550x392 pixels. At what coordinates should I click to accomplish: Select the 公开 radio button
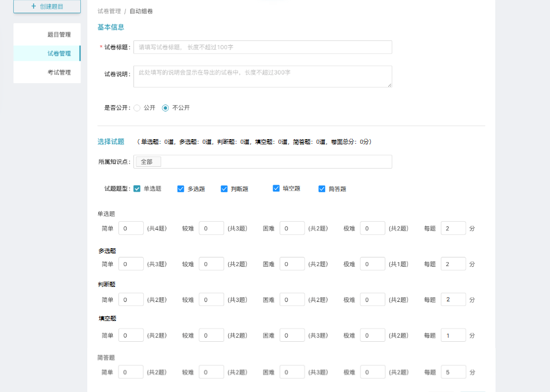(137, 108)
